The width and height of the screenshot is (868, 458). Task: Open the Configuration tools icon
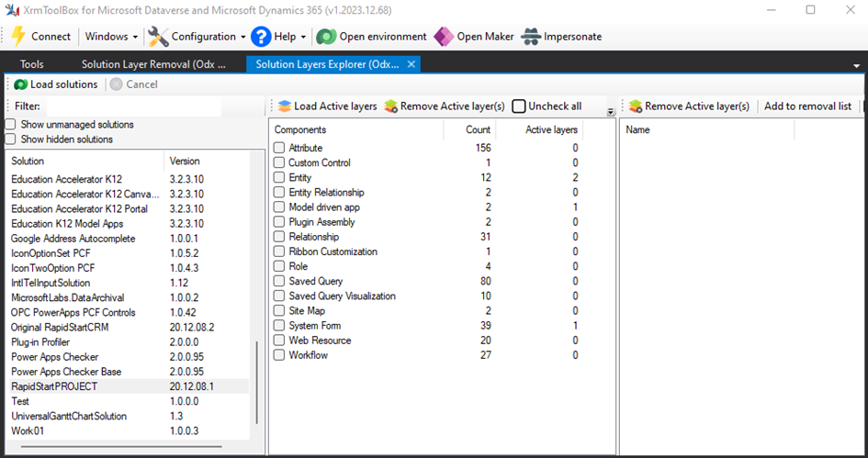point(158,37)
